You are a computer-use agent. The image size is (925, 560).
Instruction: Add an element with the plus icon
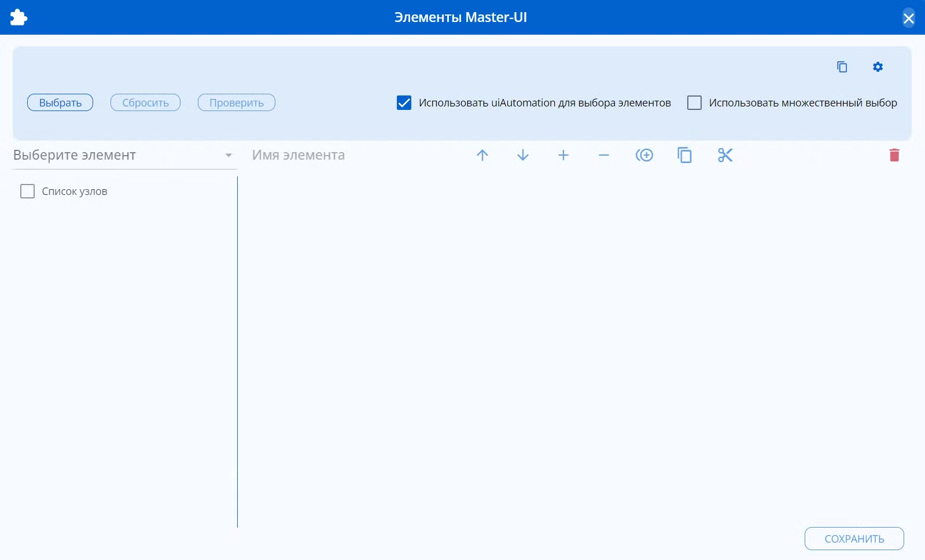563,155
